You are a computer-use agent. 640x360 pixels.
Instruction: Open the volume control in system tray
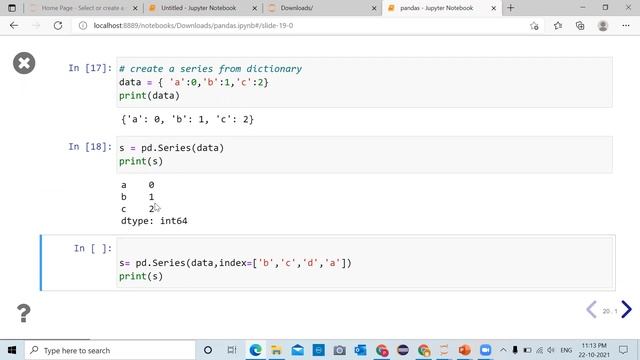point(551,350)
